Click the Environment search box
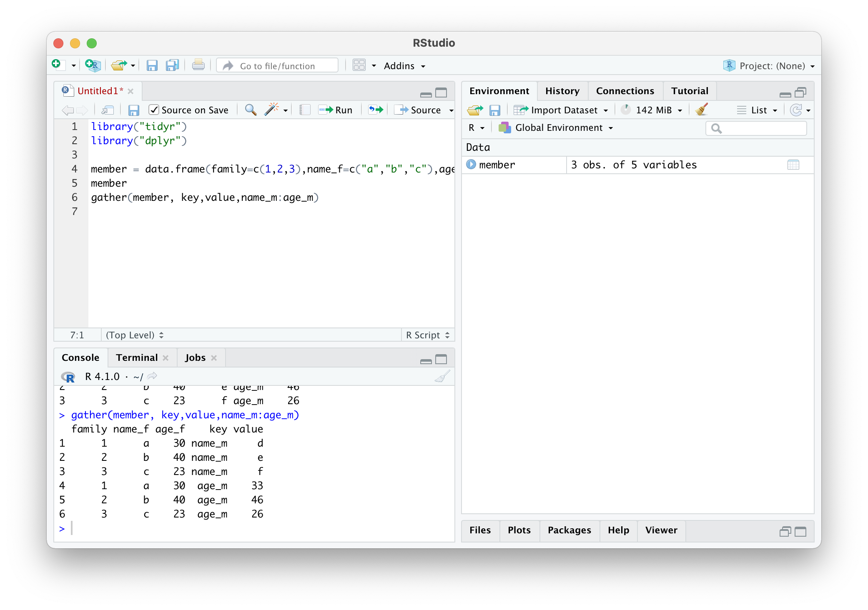Image resolution: width=868 pixels, height=610 pixels. pos(756,128)
